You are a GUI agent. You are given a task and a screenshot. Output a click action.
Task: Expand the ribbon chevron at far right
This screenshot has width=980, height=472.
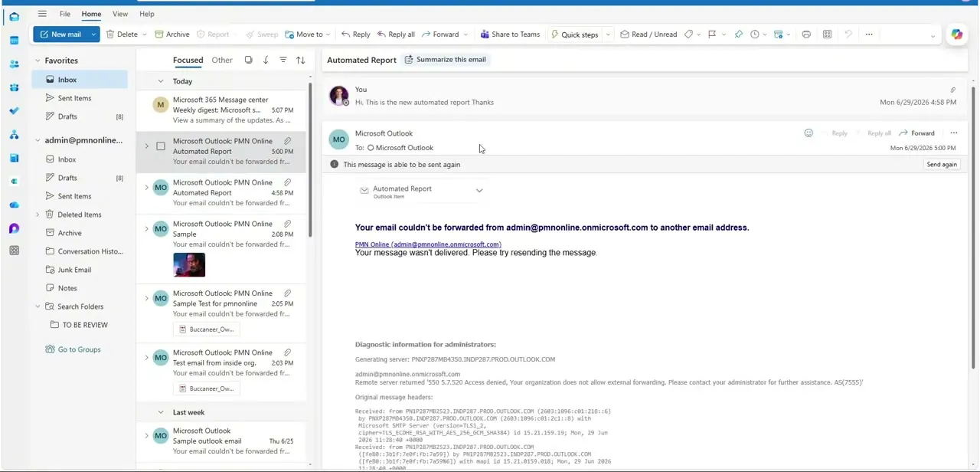[933, 36]
